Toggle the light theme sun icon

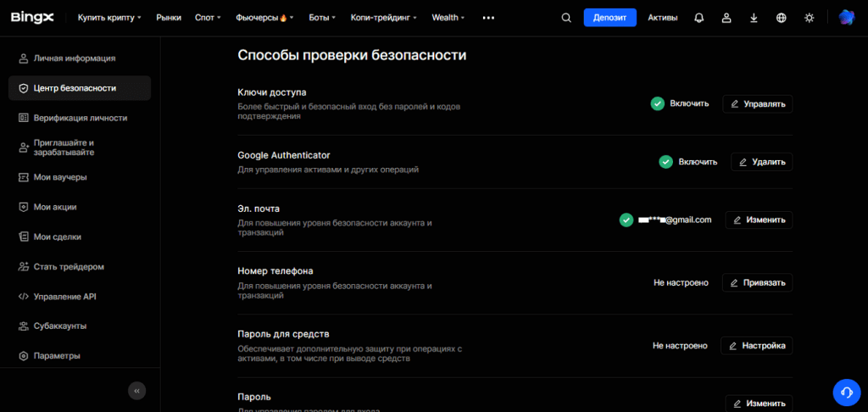click(x=810, y=18)
